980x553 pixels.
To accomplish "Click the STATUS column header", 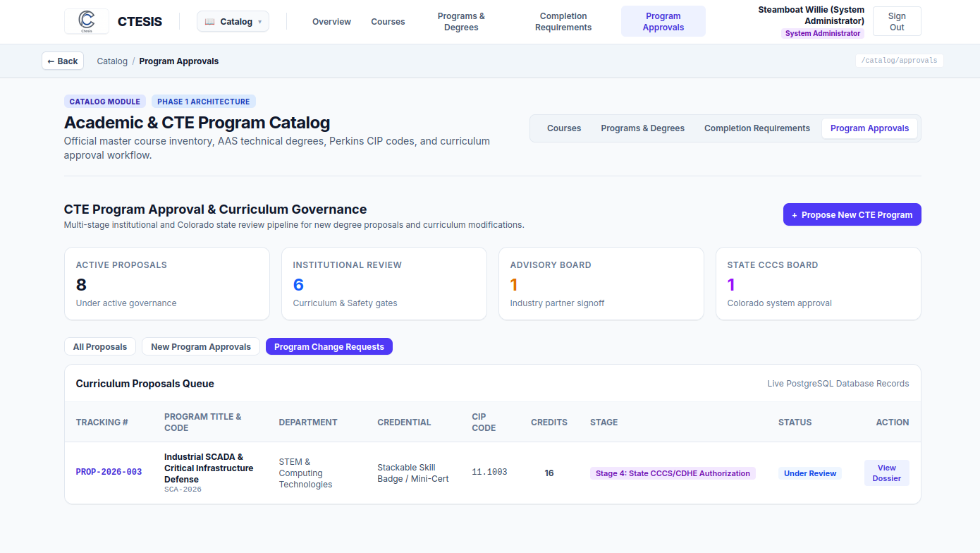I will 795,423.
